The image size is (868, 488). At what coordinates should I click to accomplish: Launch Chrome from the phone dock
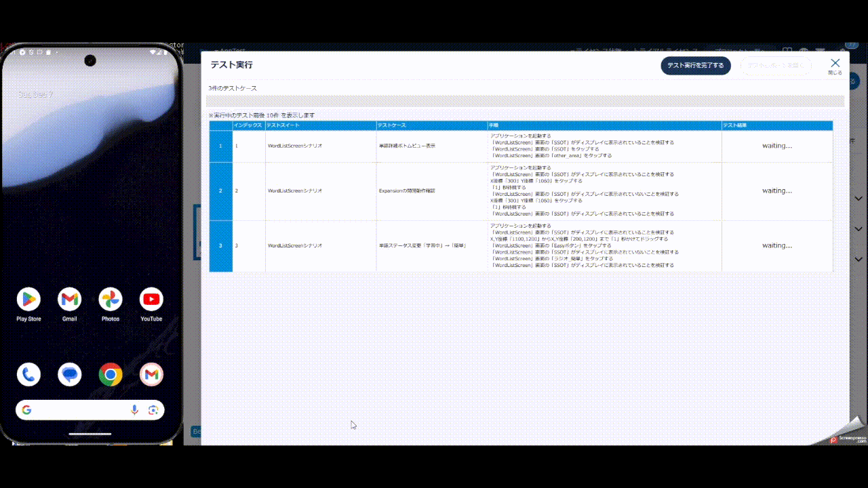[111, 374]
